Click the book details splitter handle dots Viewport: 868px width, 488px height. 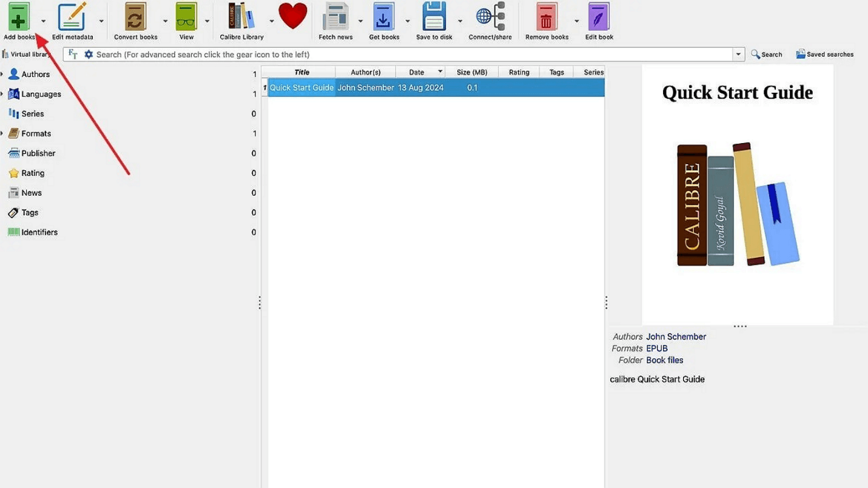(606, 302)
